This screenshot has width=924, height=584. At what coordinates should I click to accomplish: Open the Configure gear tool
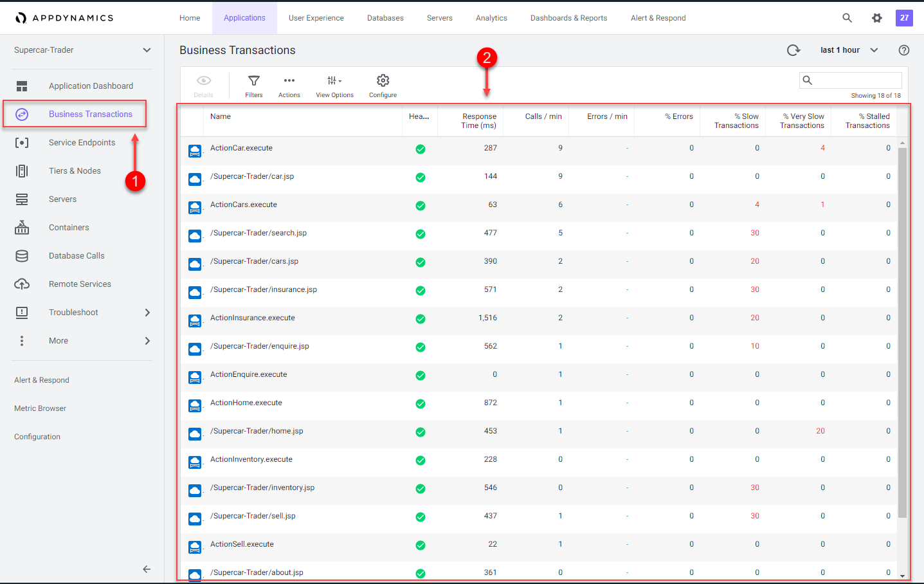click(x=383, y=80)
